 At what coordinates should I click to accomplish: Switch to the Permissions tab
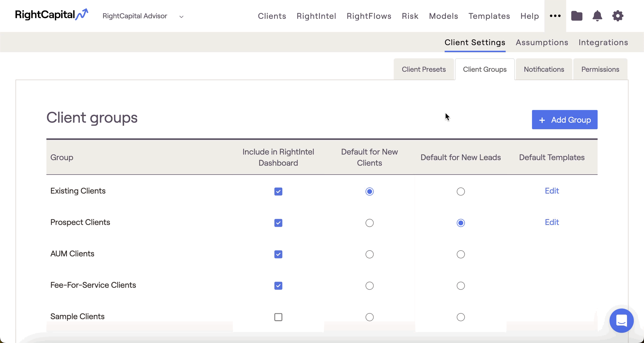tap(600, 69)
